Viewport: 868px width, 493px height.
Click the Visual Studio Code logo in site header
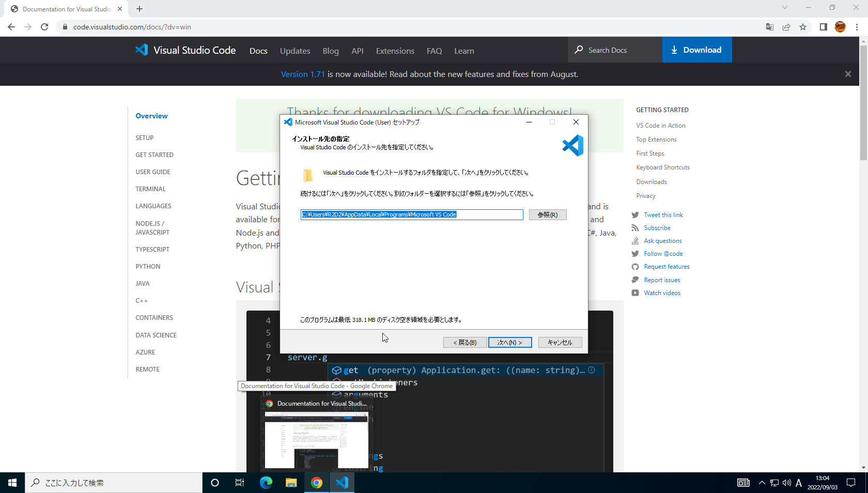point(185,50)
